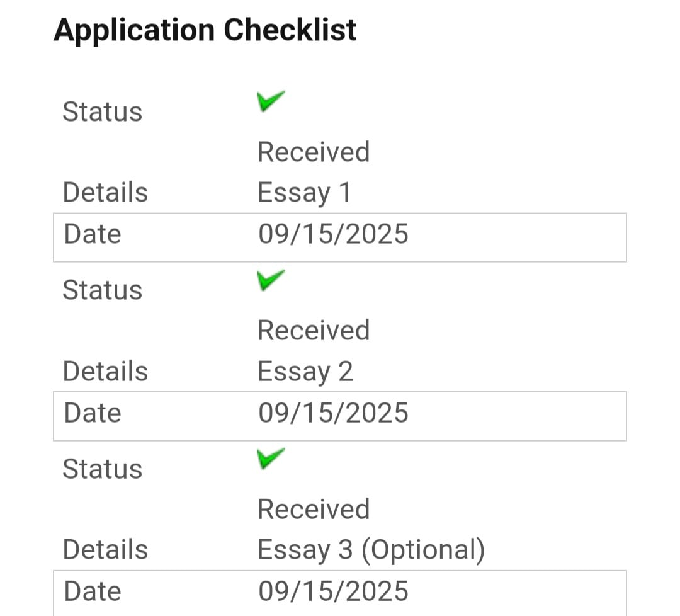Click the Details label beside Essay 1
The height and width of the screenshot is (616, 680).
click(x=105, y=192)
